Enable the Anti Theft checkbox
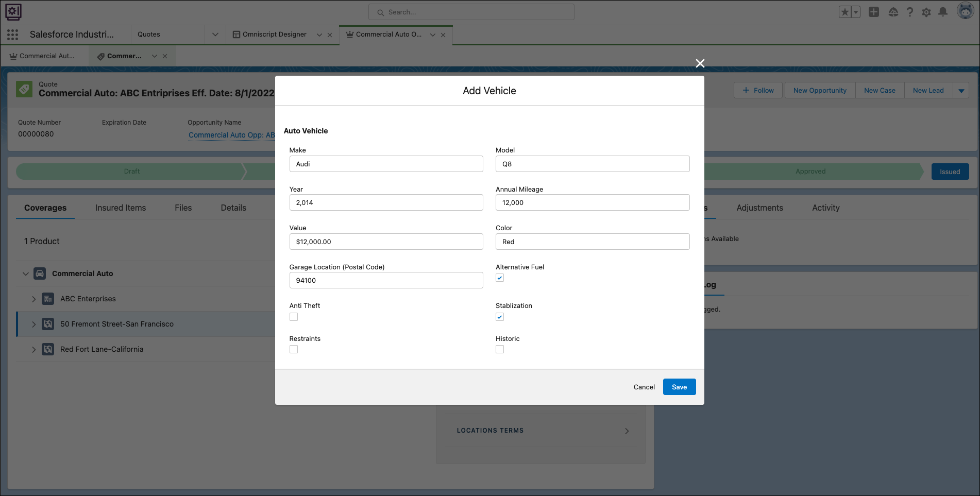Screen dimensions: 980x496 point(294,317)
